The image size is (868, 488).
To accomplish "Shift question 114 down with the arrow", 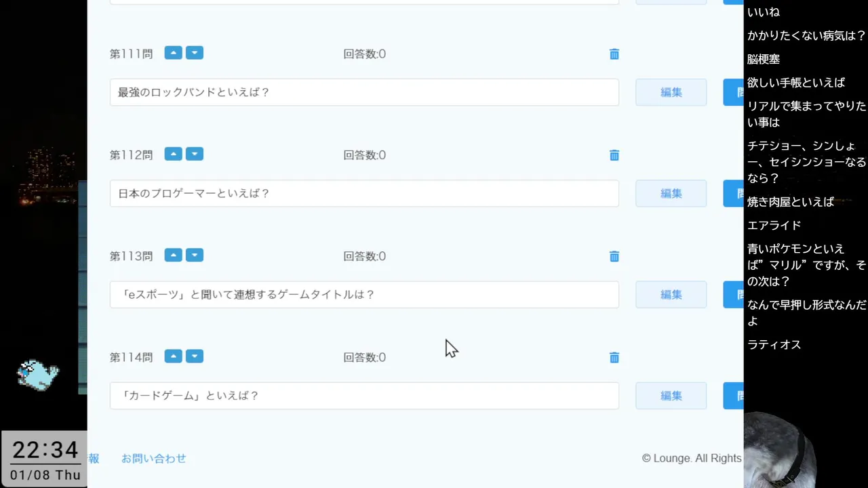I will tap(195, 356).
